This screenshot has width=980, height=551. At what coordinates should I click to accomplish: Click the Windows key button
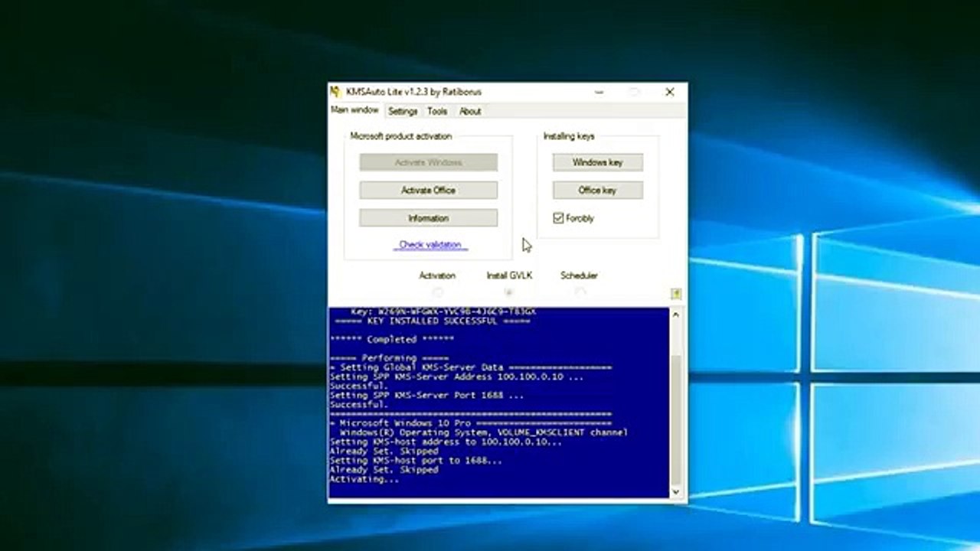598,162
